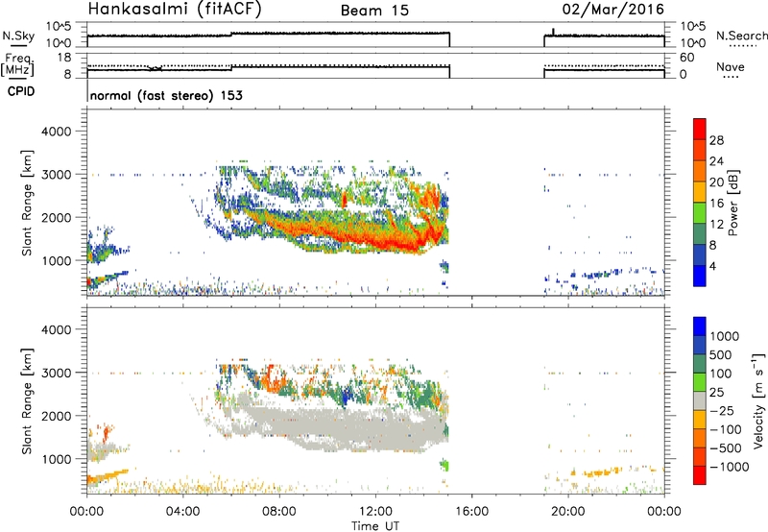Select gray ±25 swatch in velocity colorbar

point(700,400)
